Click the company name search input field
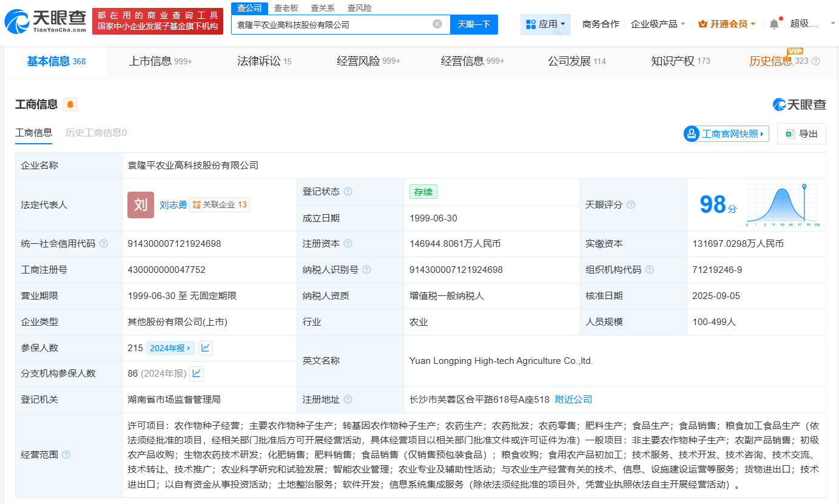 331,25
